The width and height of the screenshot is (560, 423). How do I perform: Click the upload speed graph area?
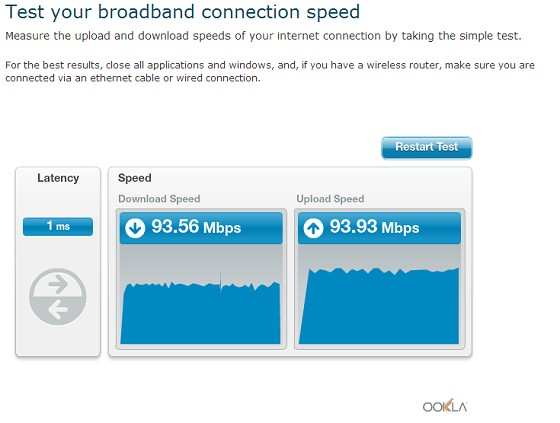(379, 294)
